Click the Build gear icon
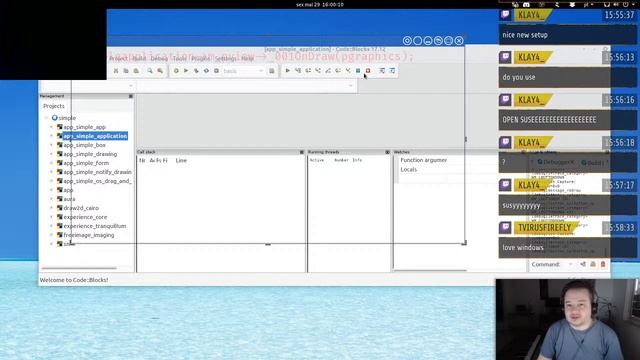Image resolution: width=640 pixels, height=360 pixels. 176,71
